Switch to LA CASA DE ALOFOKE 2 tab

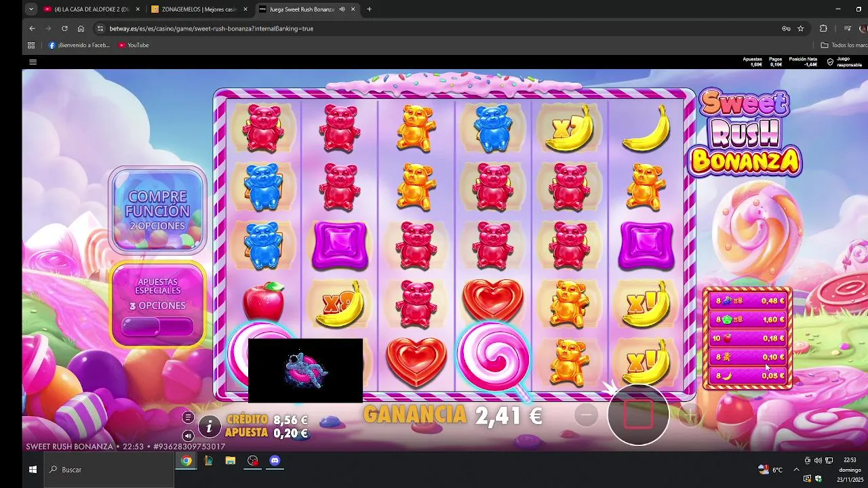90,9
